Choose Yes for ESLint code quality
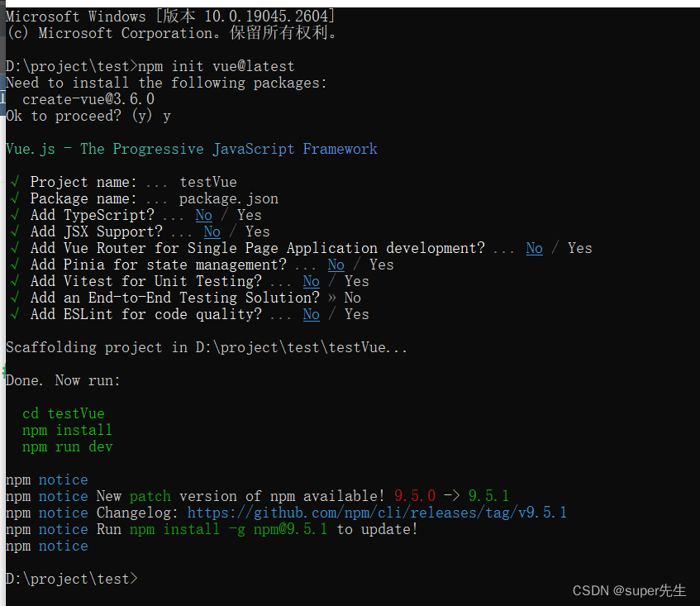 pyautogui.click(x=356, y=314)
